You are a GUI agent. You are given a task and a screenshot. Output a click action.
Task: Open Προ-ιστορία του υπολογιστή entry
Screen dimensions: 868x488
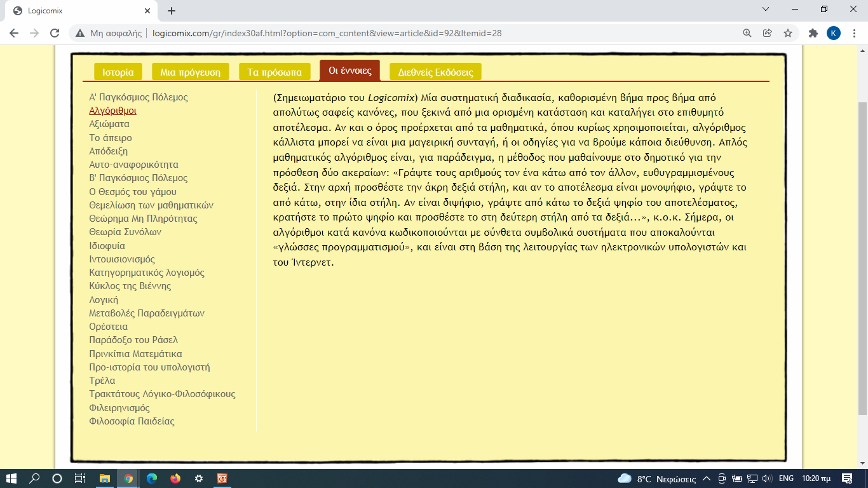[149, 367]
